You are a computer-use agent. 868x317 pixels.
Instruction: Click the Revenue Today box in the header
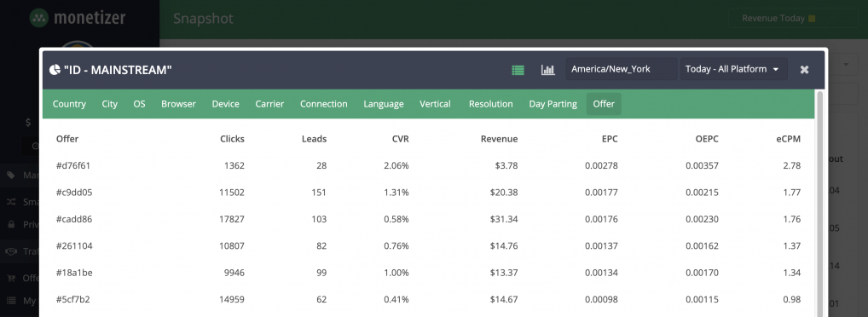click(x=793, y=19)
